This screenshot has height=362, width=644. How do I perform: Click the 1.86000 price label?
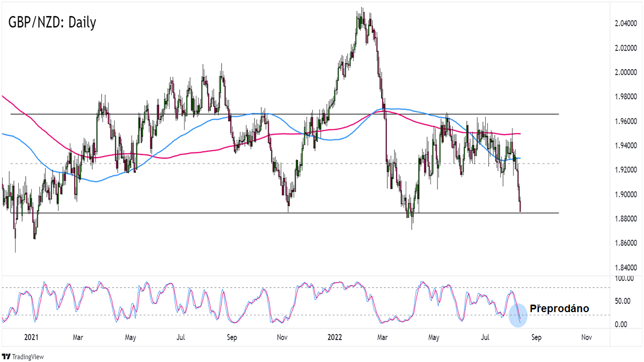click(626, 243)
